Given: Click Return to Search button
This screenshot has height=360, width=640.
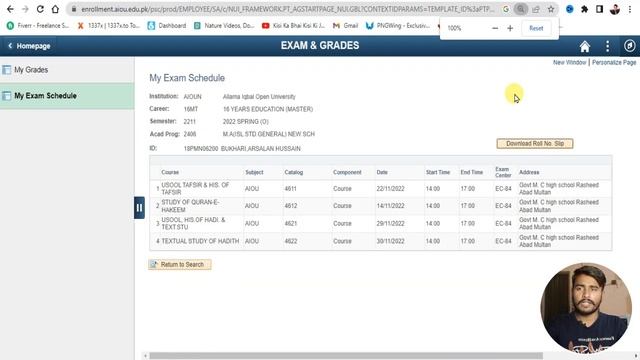Looking at the screenshot, I should [x=180, y=264].
